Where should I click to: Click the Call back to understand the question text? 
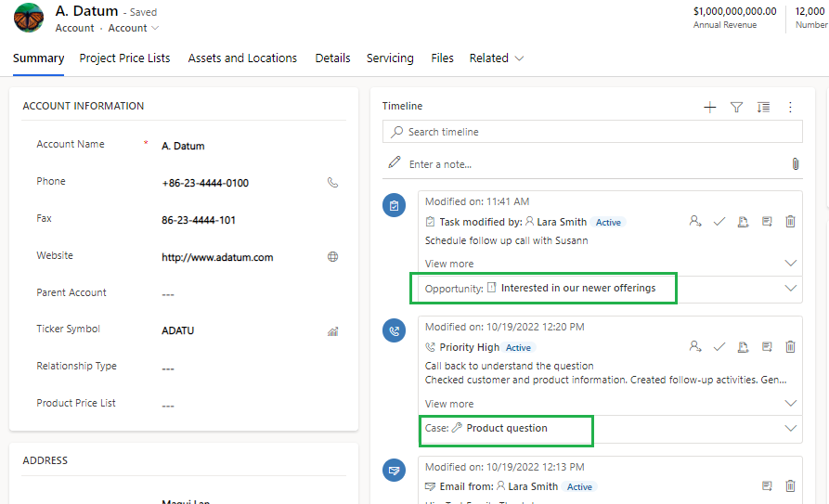click(509, 366)
